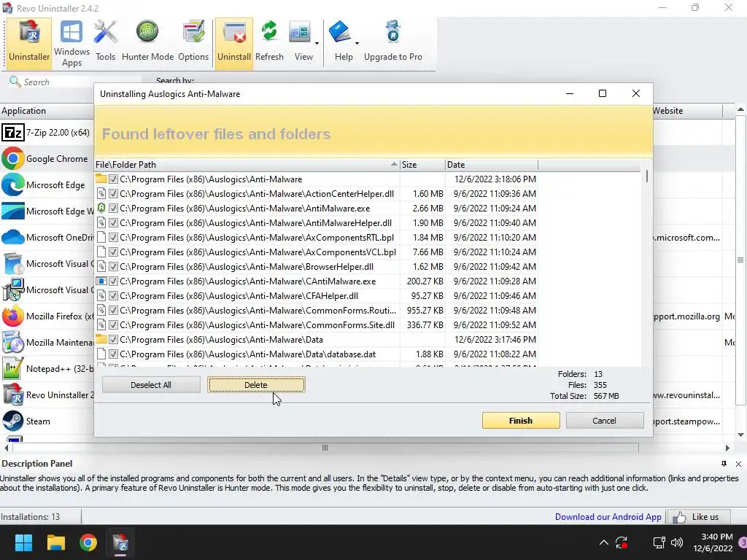Image resolution: width=747 pixels, height=560 pixels.
Task: Click the main window horizontal scrollbar
Action: 325,448
